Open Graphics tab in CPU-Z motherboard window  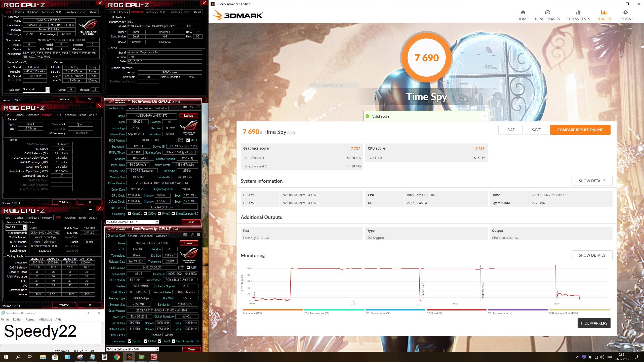pyautogui.click(x=175, y=12)
